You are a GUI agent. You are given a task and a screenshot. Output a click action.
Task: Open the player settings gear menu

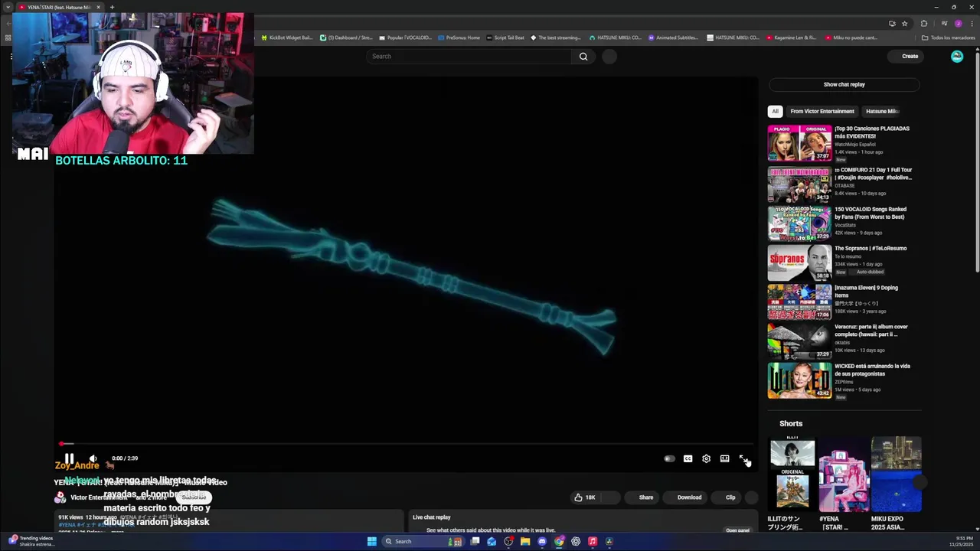706,458
